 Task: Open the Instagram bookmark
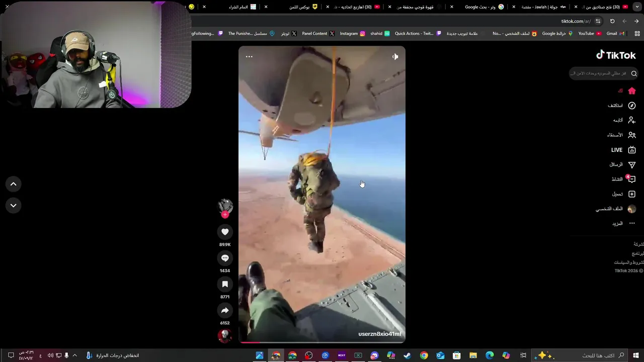pos(352,34)
